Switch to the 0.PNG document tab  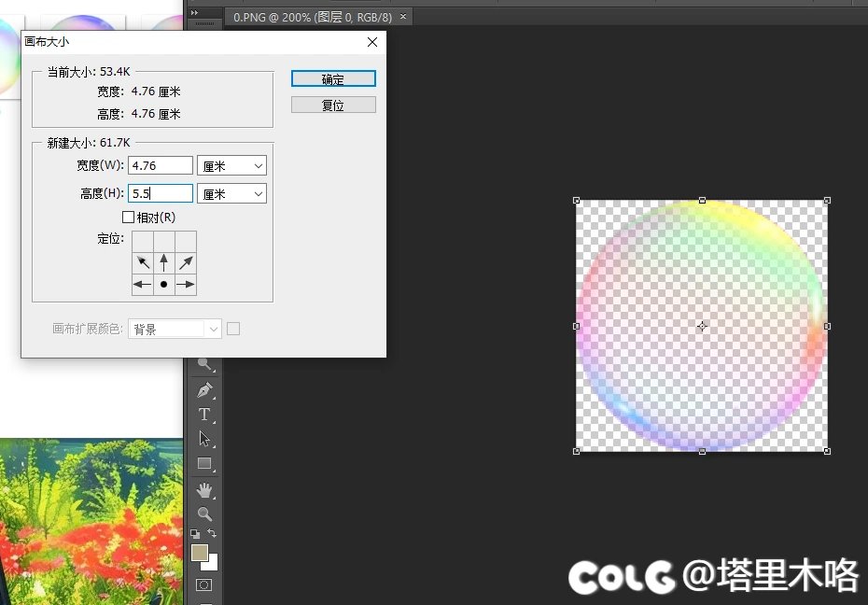(x=315, y=17)
